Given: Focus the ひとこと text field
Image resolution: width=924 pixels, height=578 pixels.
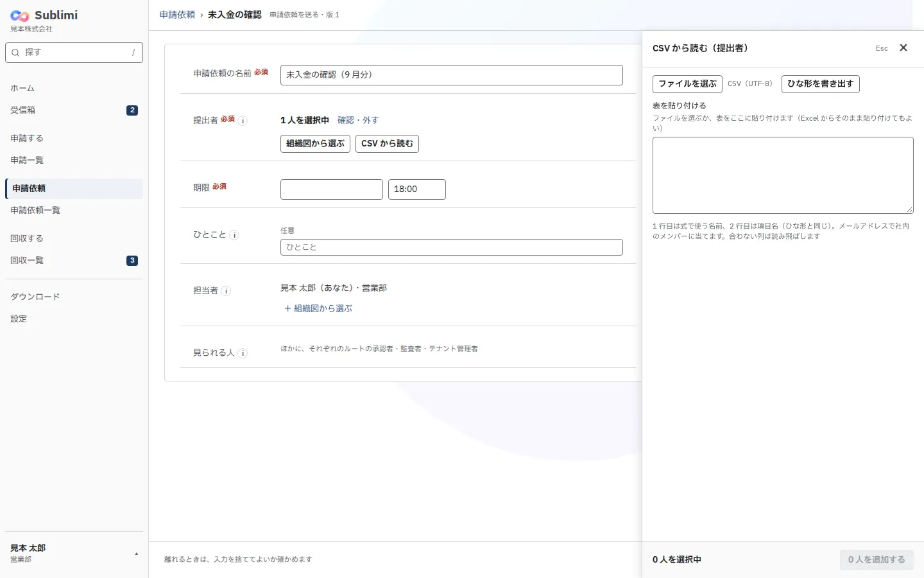Looking at the screenshot, I should click(x=452, y=247).
